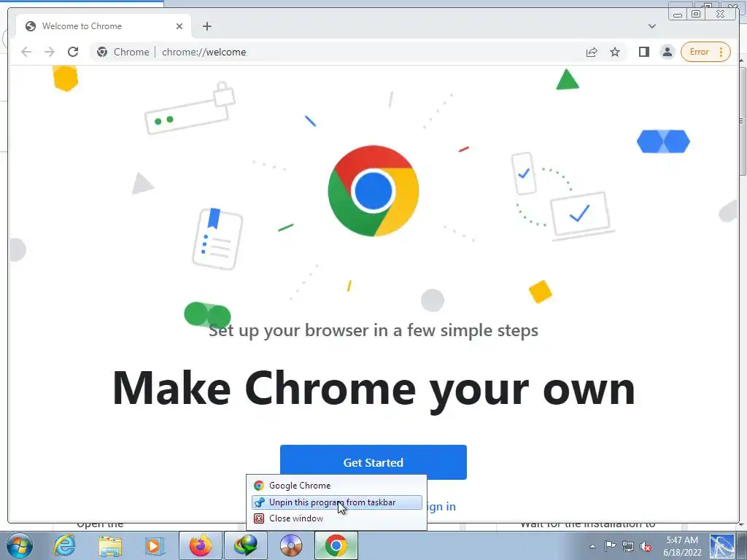Viewport: 747px width, 560px height.
Task: Expand the tab search chevron
Action: pyautogui.click(x=652, y=26)
